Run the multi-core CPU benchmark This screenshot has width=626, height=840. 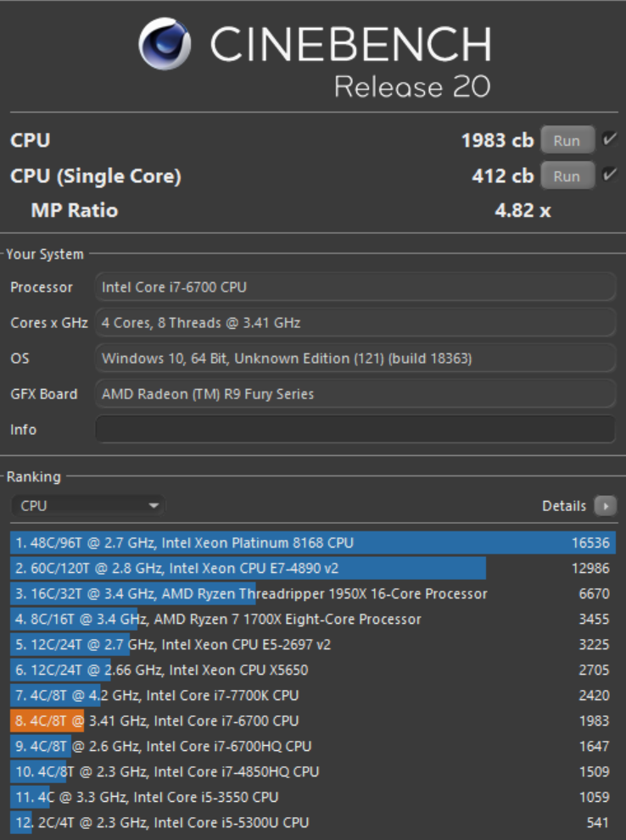567,141
